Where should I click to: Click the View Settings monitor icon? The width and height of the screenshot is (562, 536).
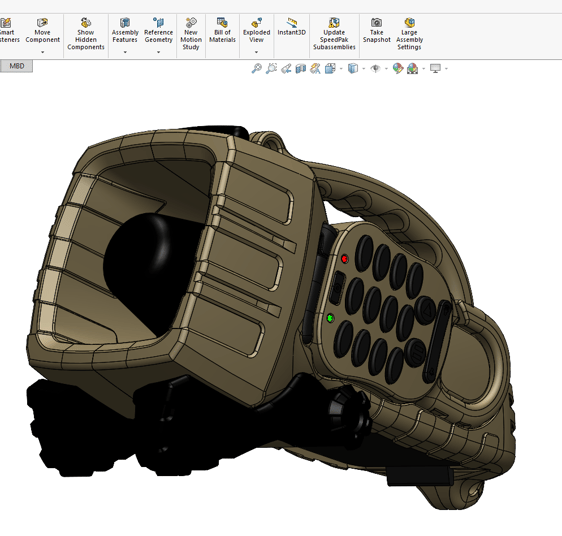coord(435,68)
